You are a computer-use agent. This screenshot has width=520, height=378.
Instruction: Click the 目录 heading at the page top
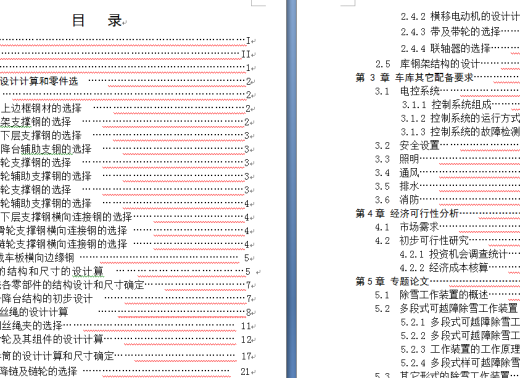pyautogui.click(x=97, y=21)
